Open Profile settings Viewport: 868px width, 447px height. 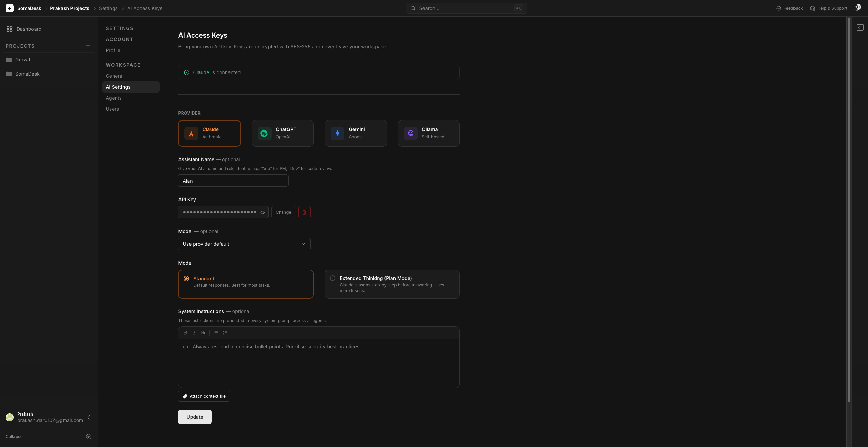tap(113, 50)
